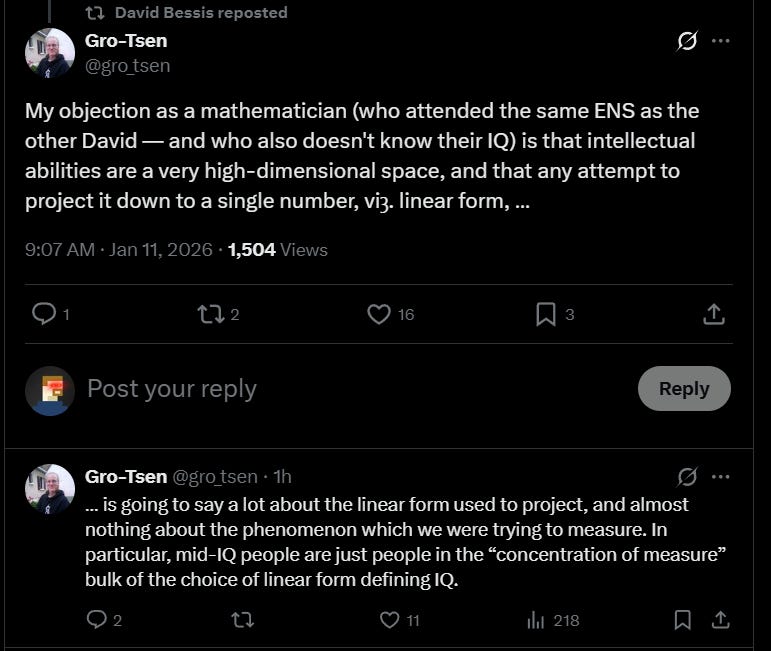Share the main post via share icon
Viewport: 771px width, 651px height.
point(713,314)
